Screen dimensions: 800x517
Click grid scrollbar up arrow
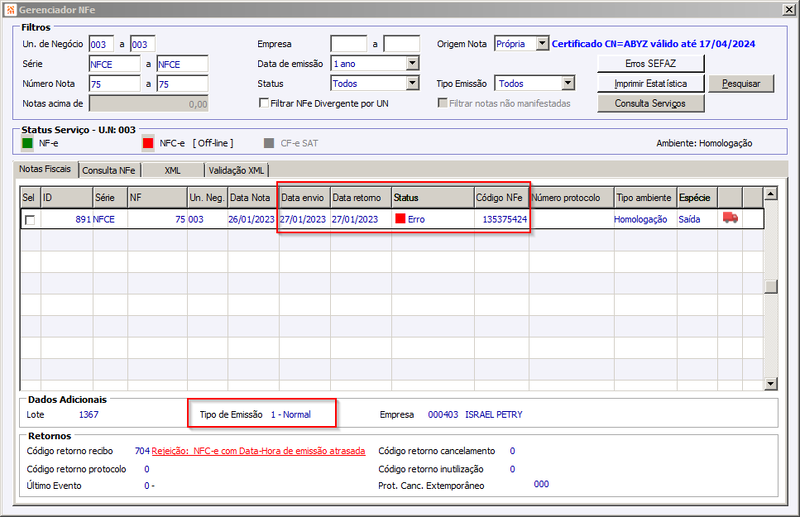(x=770, y=194)
